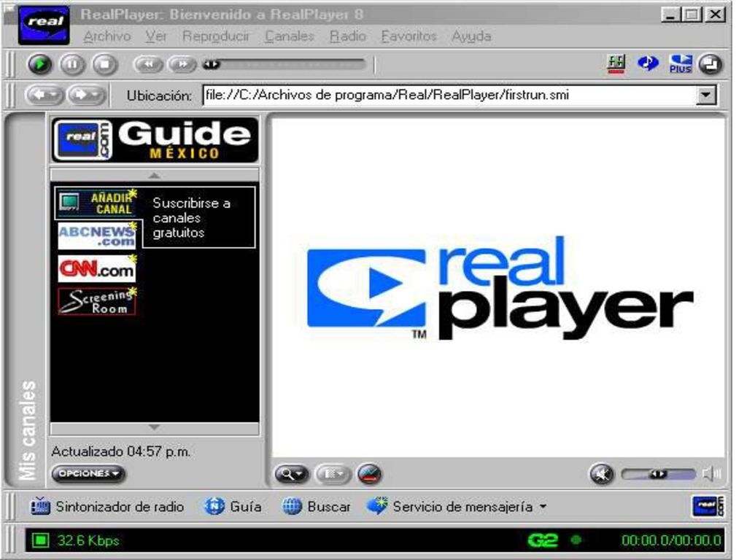The image size is (747, 560).
Task: Close the RealPlayer window
Action: pyautogui.click(x=715, y=15)
